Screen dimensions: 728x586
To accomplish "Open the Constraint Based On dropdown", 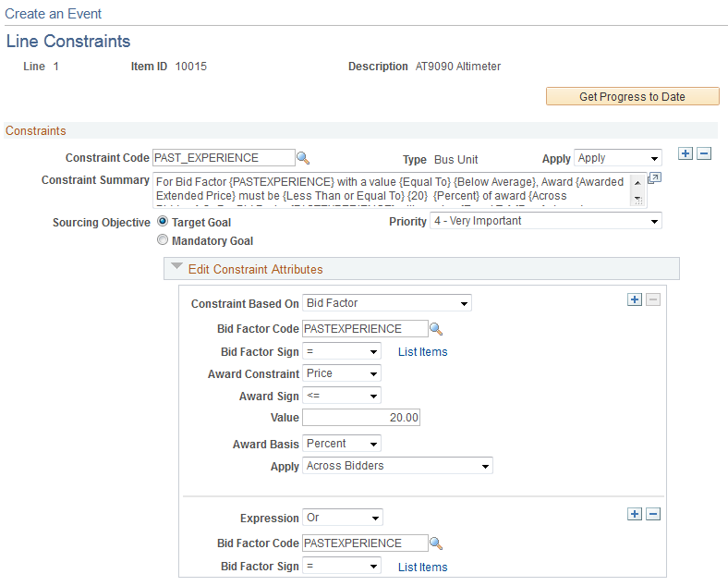I will click(x=387, y=303).
